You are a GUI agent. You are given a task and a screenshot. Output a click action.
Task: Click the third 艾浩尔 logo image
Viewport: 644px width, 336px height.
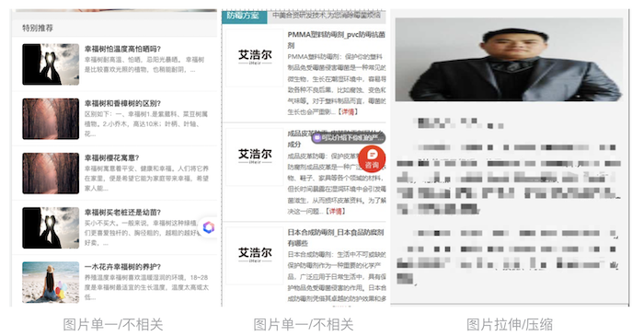coord(255,256)
